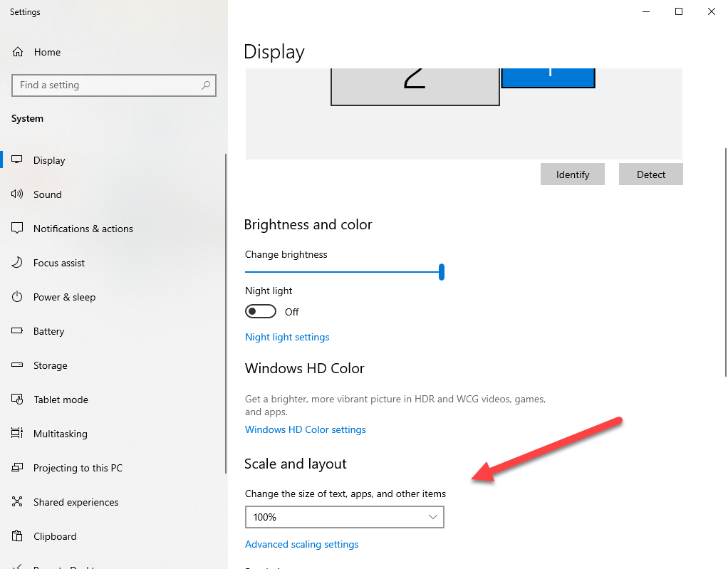Minimize the Settings window
This screenshot has height=569, width=728.
pos(646,11)
